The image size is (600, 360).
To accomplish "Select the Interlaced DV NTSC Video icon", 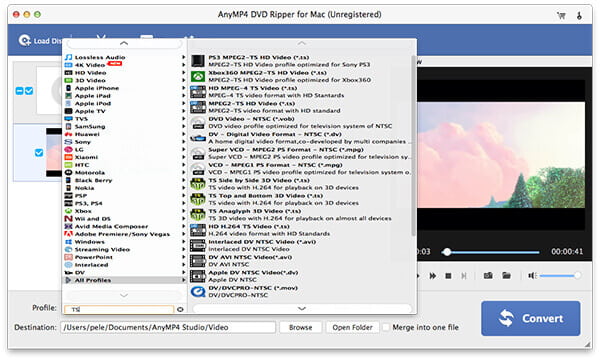I will click(198, 246).
